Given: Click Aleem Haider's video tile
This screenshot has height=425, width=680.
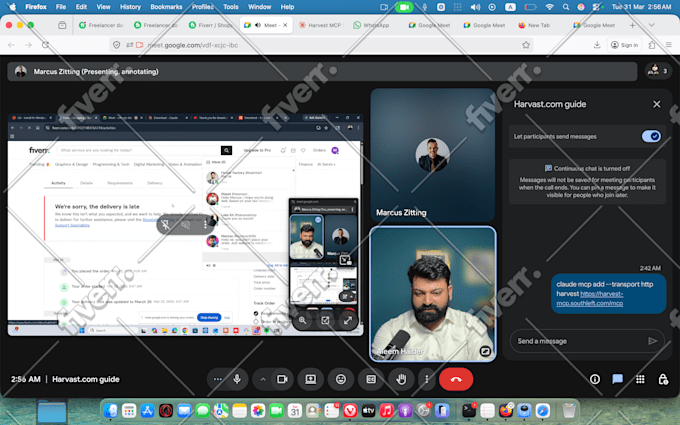Looking at the screenshot, I should pos(432,294).
